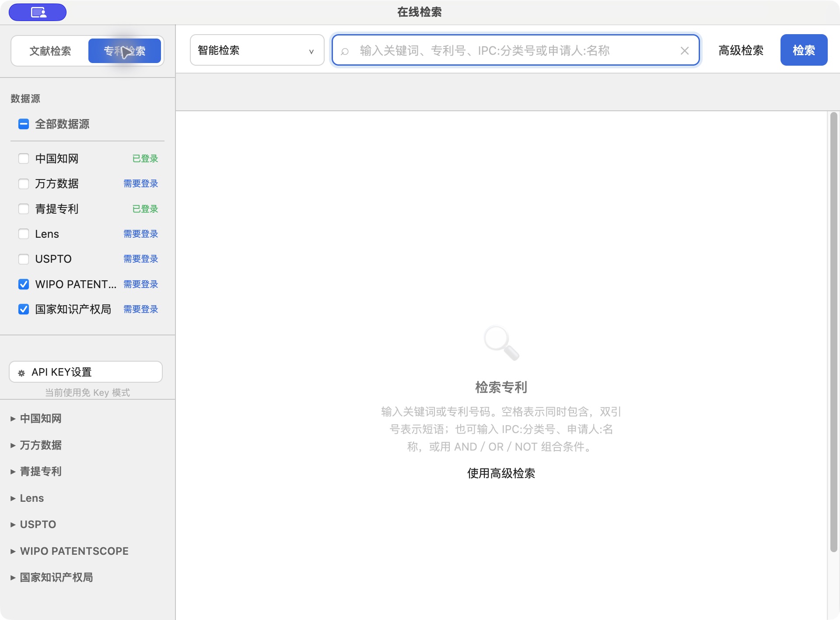Expand the 国家知识产权局 tree section
The width and height of the screenshot is (840, 620).
pyautogui.click(x=13, y=578)
